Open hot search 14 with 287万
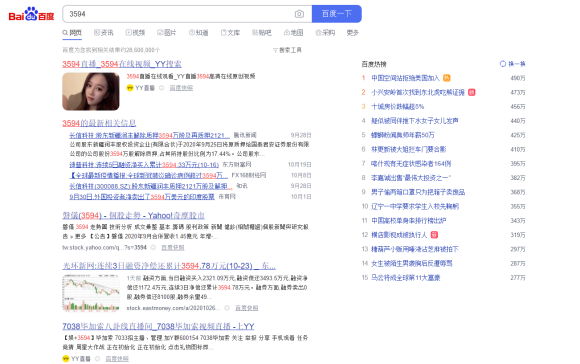 click(412, 263)
